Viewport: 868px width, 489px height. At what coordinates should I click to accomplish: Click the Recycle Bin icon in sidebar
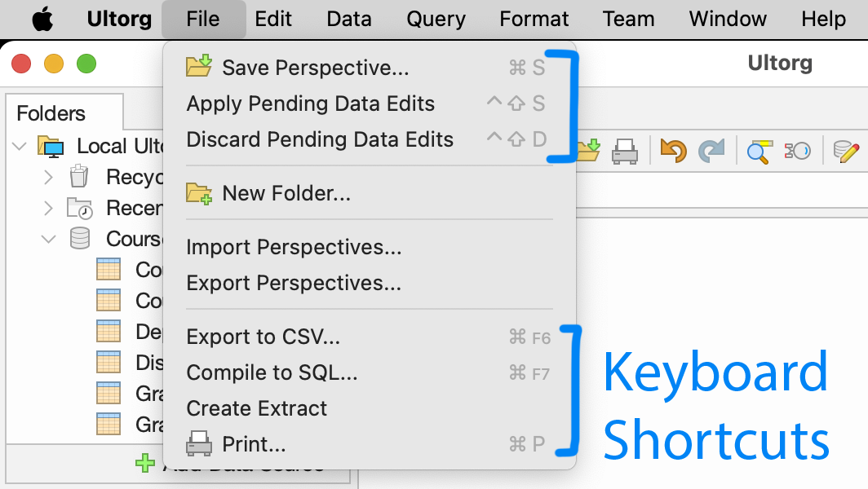(x=78, y=177)
